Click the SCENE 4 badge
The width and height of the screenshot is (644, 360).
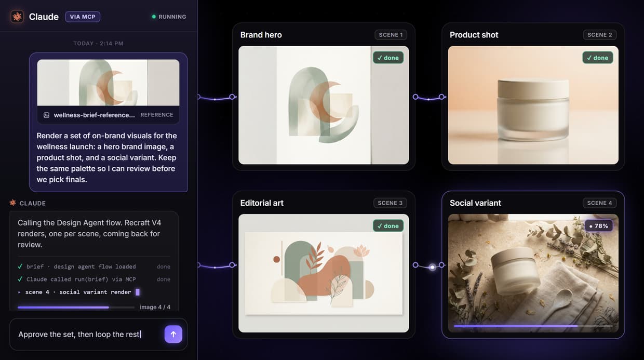(x=600, y=203)
